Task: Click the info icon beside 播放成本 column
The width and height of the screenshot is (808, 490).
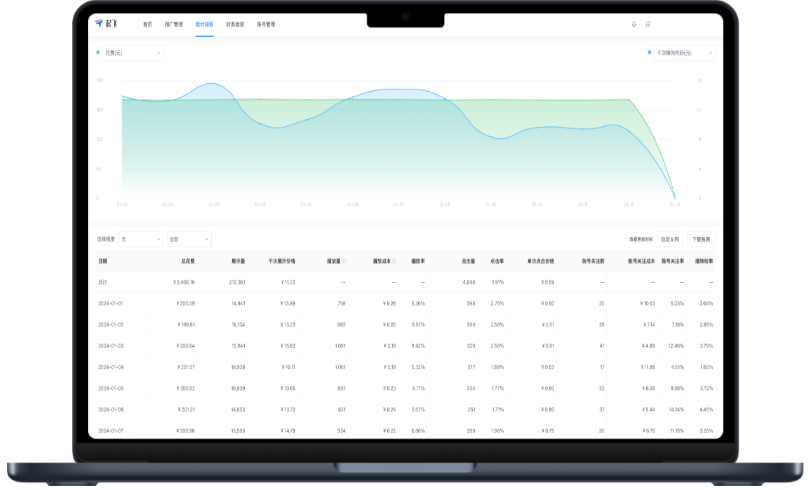Action: (x=395, y=261)
